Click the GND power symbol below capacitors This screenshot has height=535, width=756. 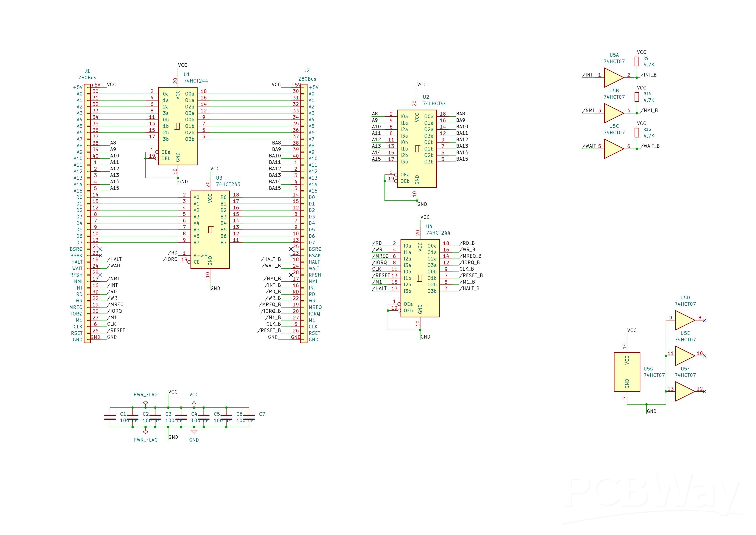tap(194, 431)
